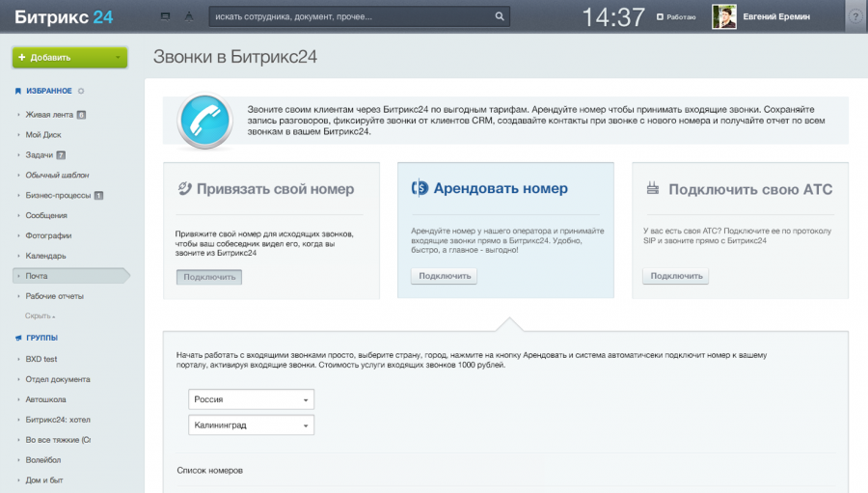Click the PBX icon beside Подключить свою АТС
Screen dimensions: 868x493
point(653,188)
